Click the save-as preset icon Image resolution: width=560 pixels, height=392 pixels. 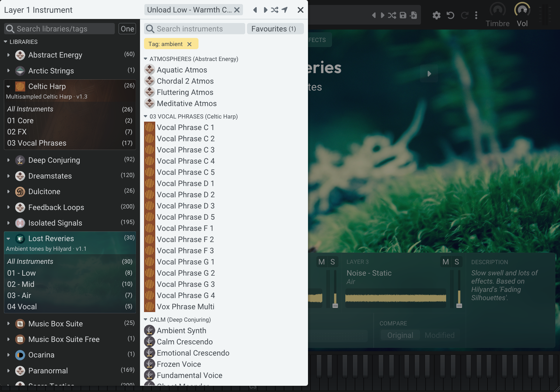point(413,15)
